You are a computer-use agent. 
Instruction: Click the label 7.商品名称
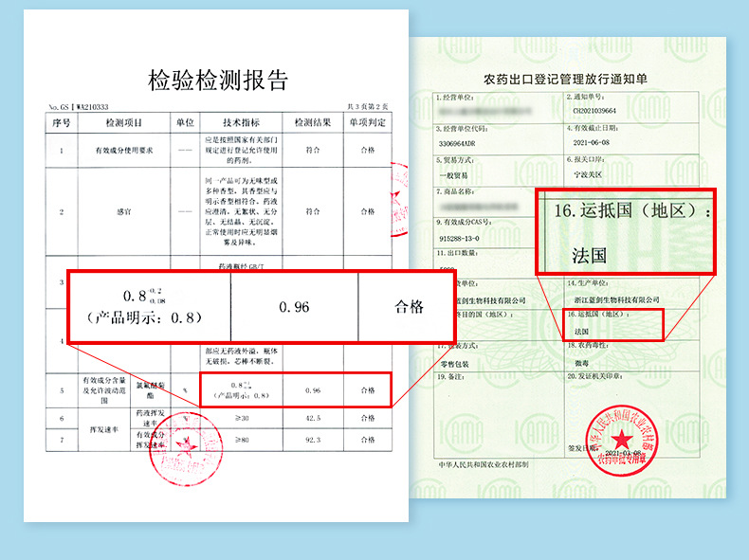(455, 191)
